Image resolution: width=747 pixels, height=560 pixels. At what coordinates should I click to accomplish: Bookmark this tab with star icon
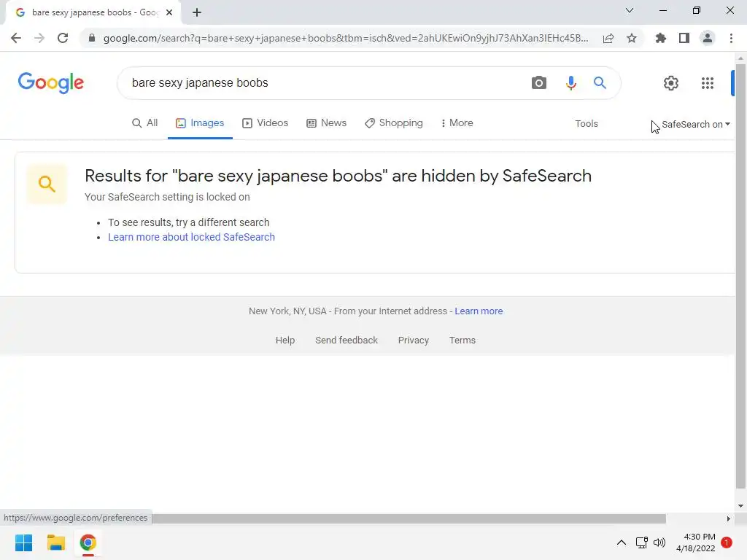[632, 38]
